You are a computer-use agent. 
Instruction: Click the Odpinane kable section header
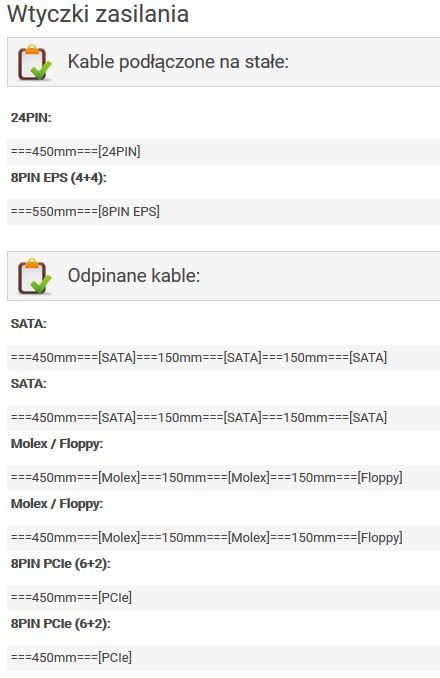click(x=223, y=276)
